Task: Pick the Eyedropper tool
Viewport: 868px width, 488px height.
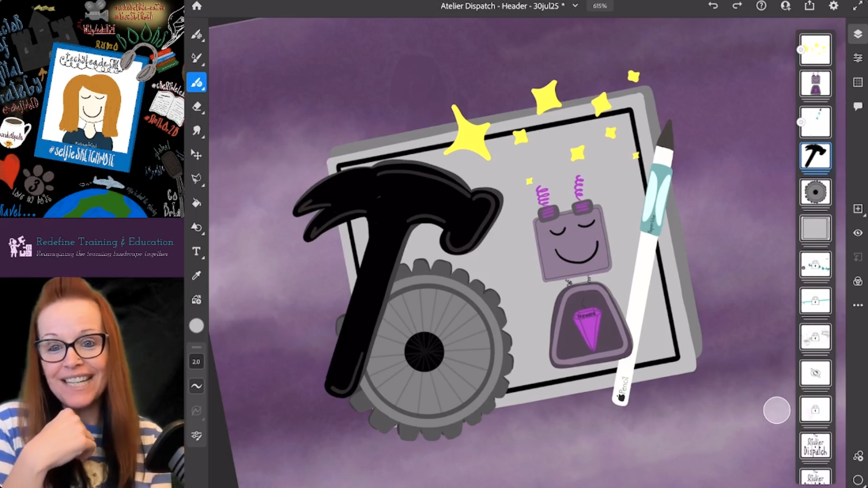Action: pos(196,276)
